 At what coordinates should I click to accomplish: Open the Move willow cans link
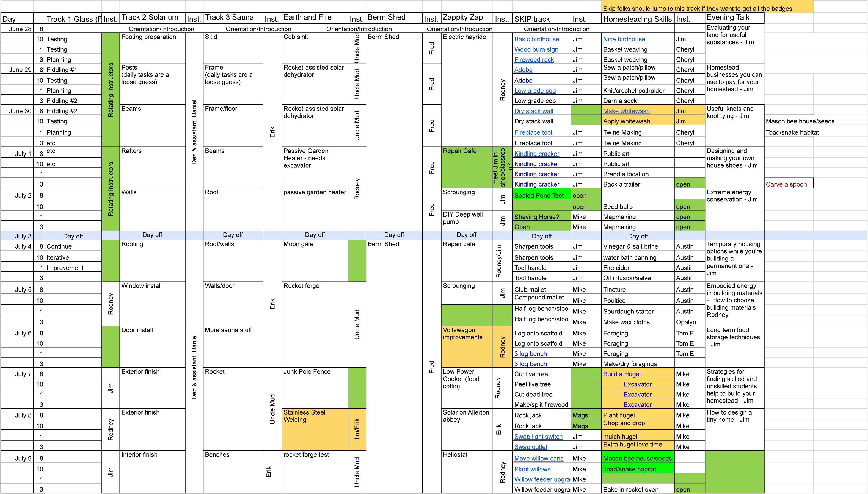[538, 458]
